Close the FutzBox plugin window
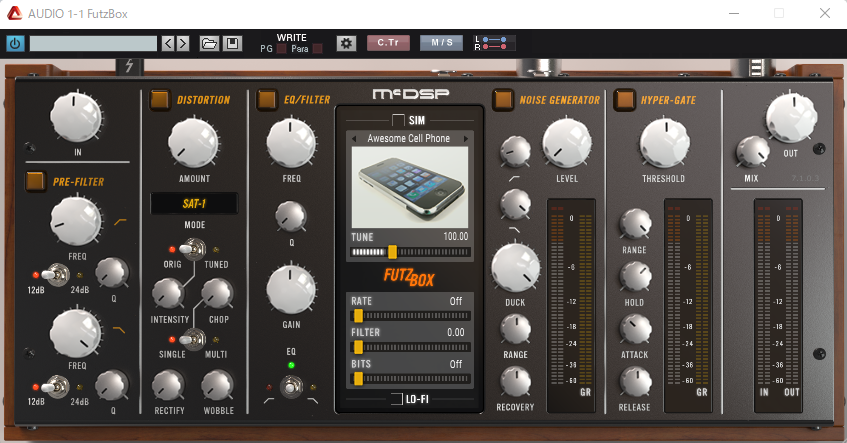Viewport: 847px width, 443px height. (x=824, y=13)
